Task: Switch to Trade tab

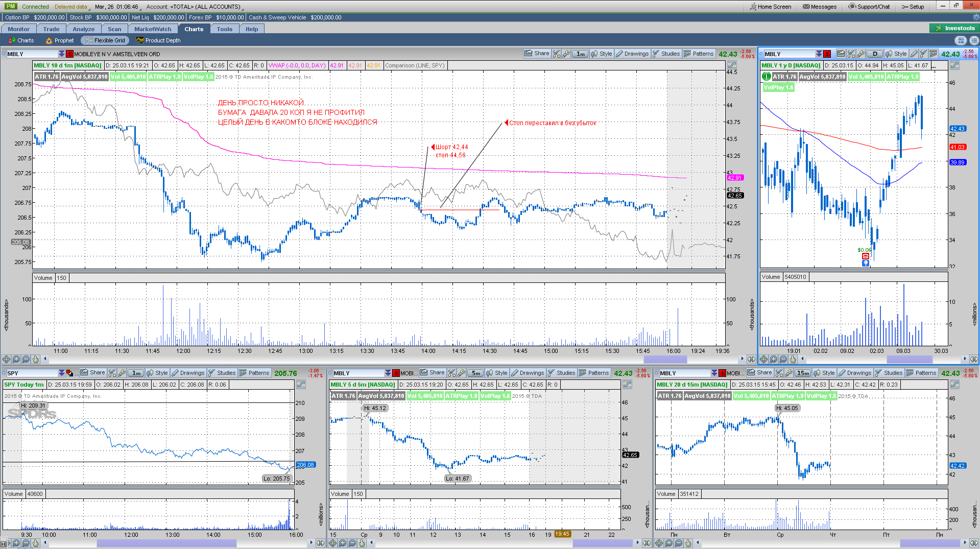Action: (x=51, y=29)
